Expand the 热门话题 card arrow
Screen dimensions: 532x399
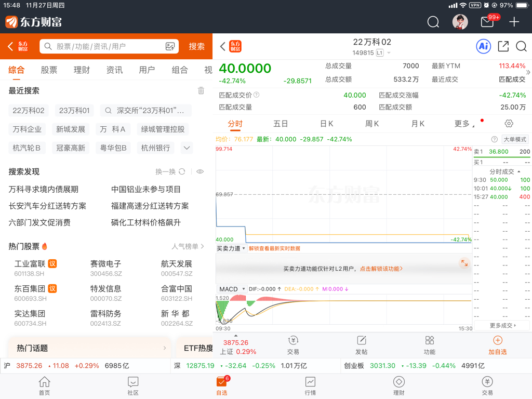pos(165,348)
